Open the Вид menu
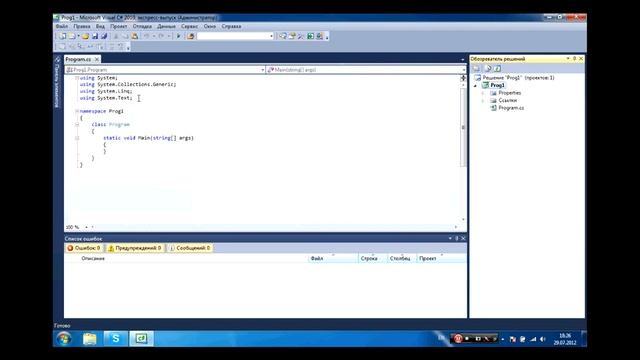The image size is (640, 360). click(x=100, y=26)
